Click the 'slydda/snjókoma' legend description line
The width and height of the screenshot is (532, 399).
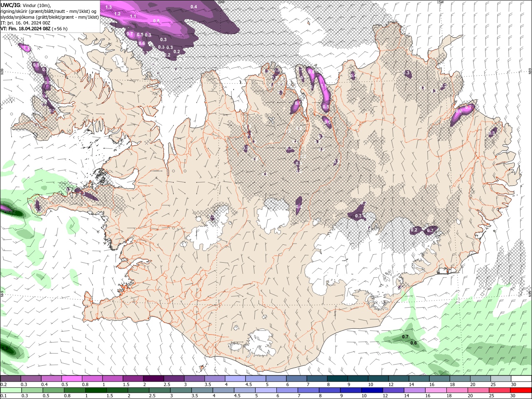point(50,17)
